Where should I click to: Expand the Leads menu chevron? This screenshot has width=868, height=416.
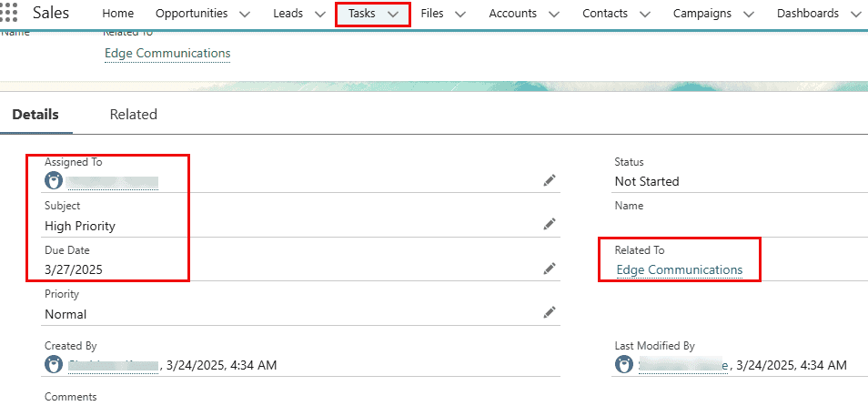click(x=320, y=15)
